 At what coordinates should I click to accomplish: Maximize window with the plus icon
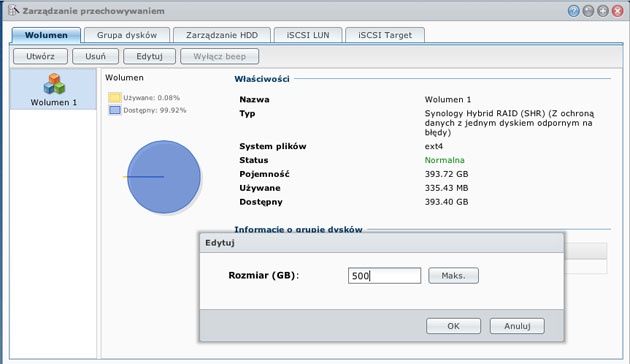[x=603, y=11]
